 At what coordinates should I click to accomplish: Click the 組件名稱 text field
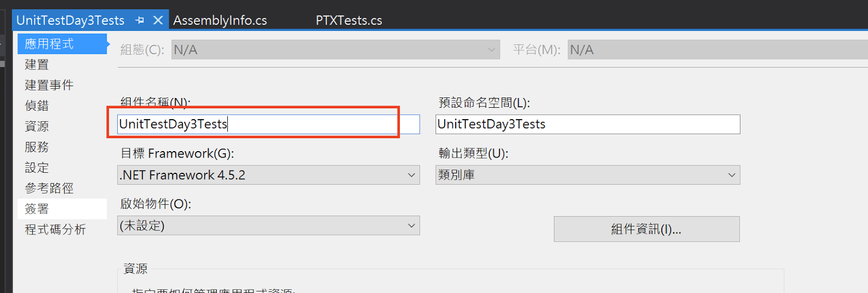tap(268, 124)
